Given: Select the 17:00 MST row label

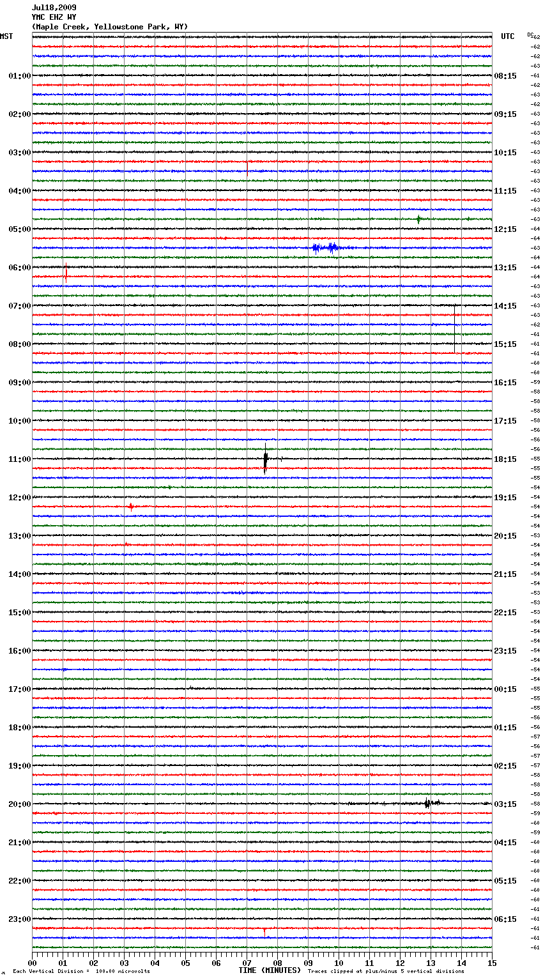Looking at the screenshot, I should 20,689.
